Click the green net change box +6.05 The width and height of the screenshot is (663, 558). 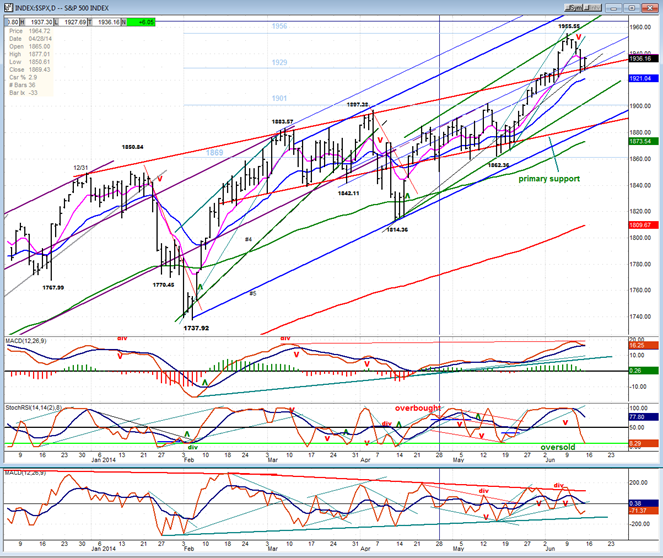point(141,22)
